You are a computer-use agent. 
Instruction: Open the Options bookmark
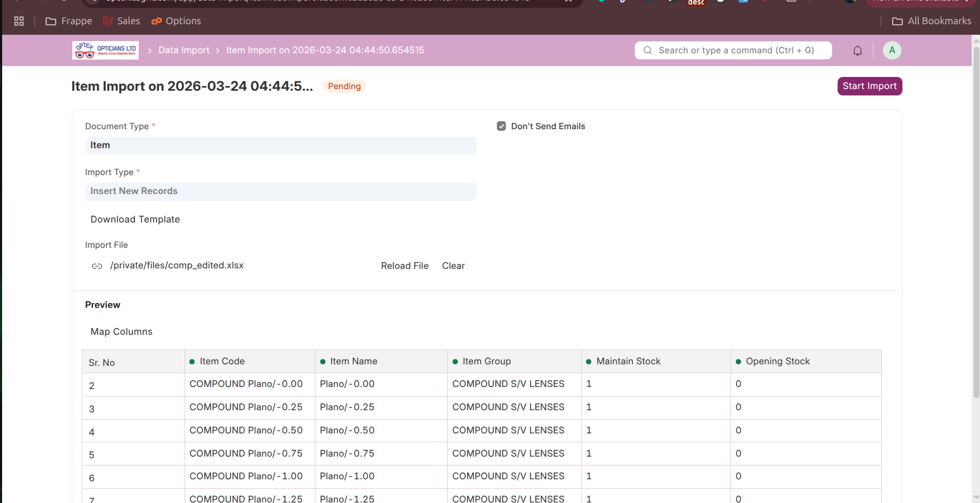point(176,21)
